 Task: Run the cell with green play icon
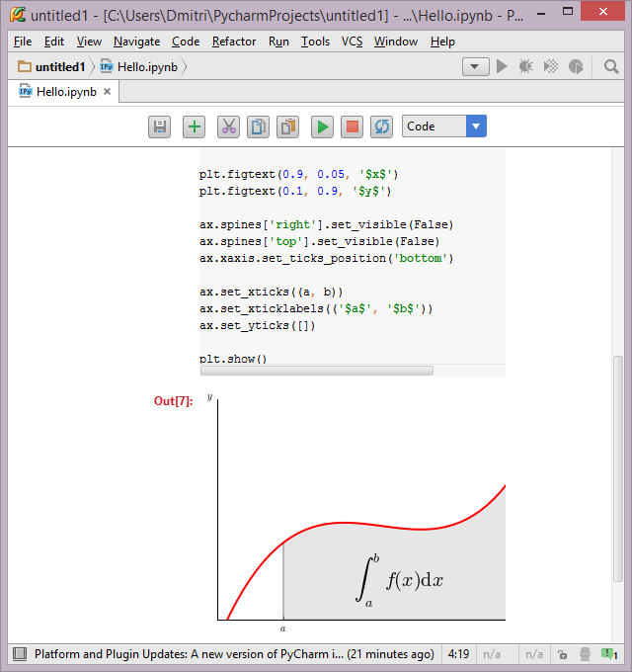point(322,126)
